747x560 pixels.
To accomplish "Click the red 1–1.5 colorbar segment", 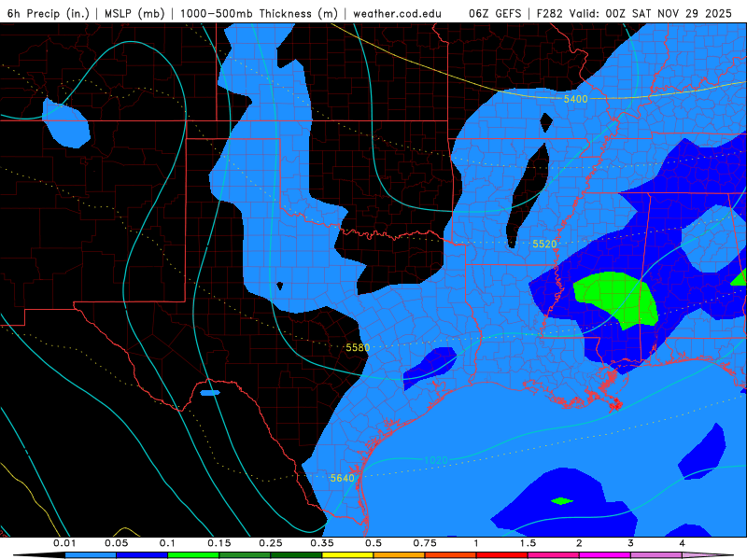I will pos(502,555).
